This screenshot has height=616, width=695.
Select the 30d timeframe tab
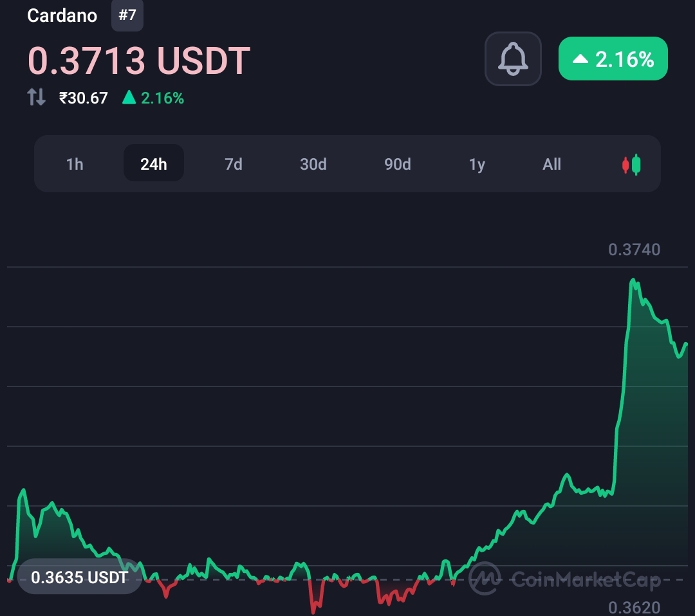pos(313,165)
